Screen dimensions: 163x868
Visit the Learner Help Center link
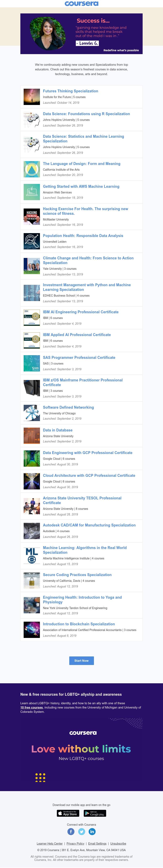pyautogui.click(x=50, y=843)
